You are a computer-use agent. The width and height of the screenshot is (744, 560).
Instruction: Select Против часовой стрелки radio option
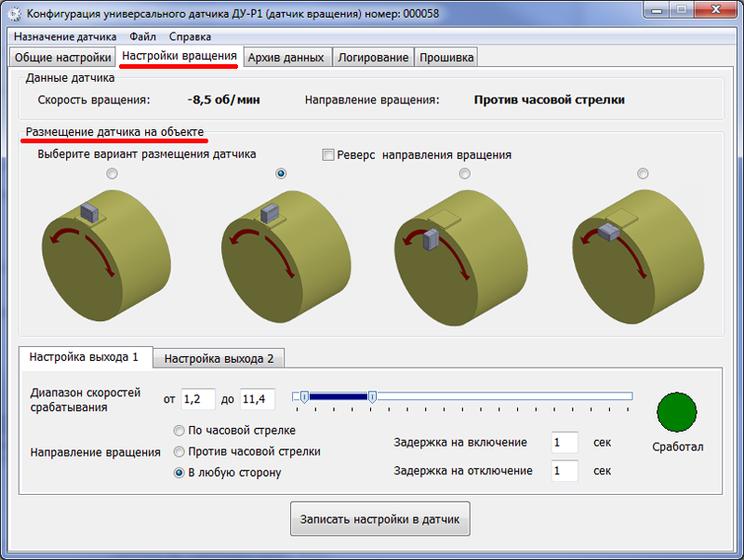pyautogui.click(x=179, y=452)
